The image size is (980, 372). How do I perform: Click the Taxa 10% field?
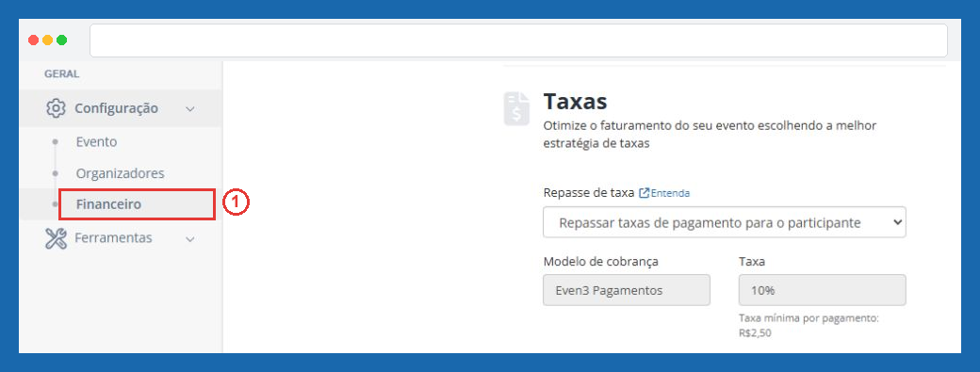(x=822, y=290)
